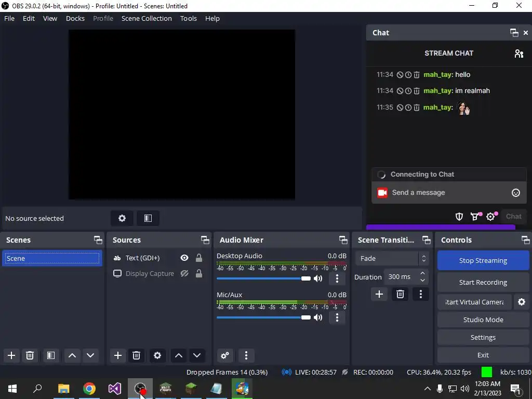This screenshot has width=532, height=399.
Task: Hide the Text (GDI+) source
Action: click(184, 258)
